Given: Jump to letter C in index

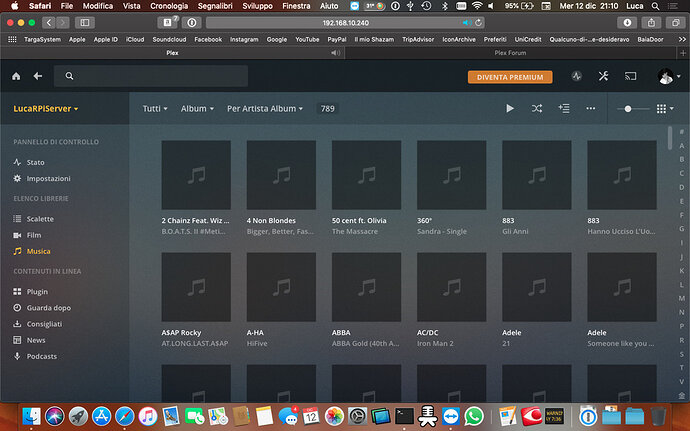Looking at the screenshot, I should pyautogui.click(x=682, y=173).
